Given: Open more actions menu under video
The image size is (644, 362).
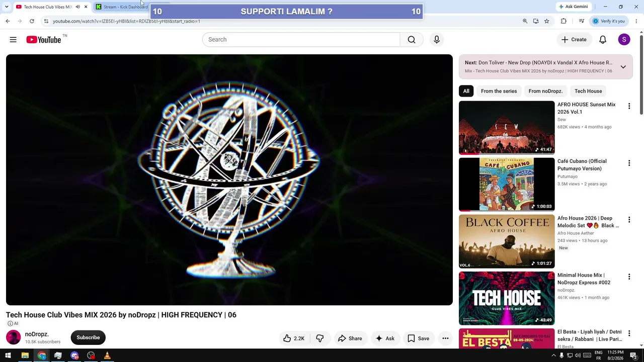Looking at the screenshot, I should click(445, 338).
